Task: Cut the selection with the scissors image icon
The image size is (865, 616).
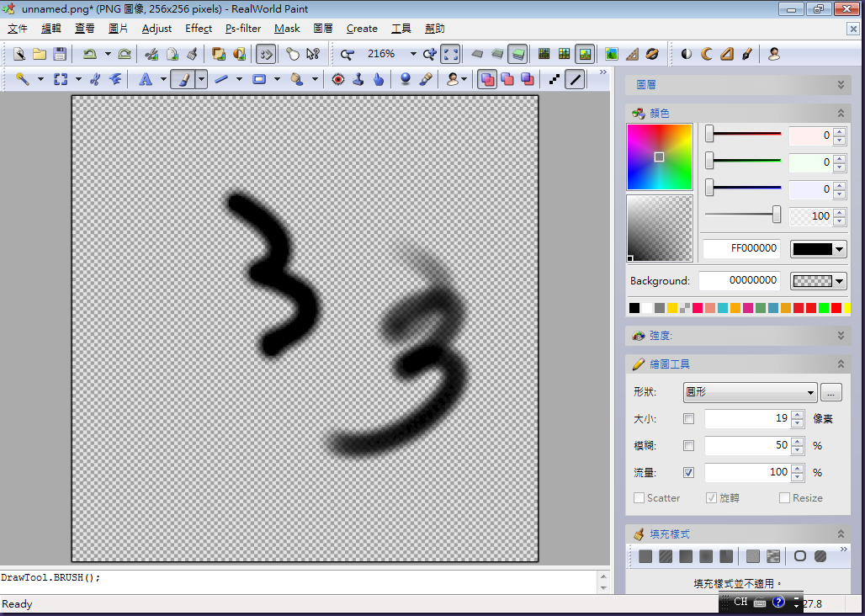Action: click(x=151, y=54)
